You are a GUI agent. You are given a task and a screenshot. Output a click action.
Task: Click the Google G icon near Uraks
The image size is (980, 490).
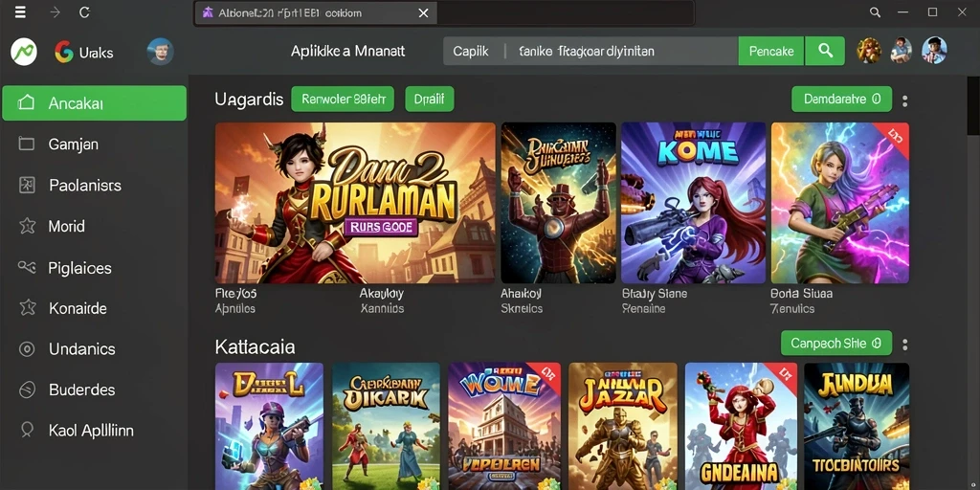(x=64, y=52)
